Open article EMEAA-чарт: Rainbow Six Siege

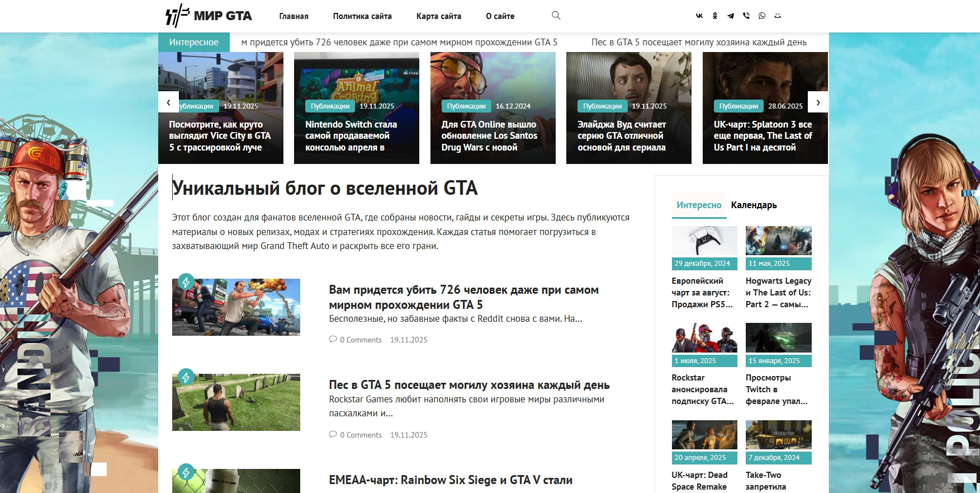click(x=451, y=480)
